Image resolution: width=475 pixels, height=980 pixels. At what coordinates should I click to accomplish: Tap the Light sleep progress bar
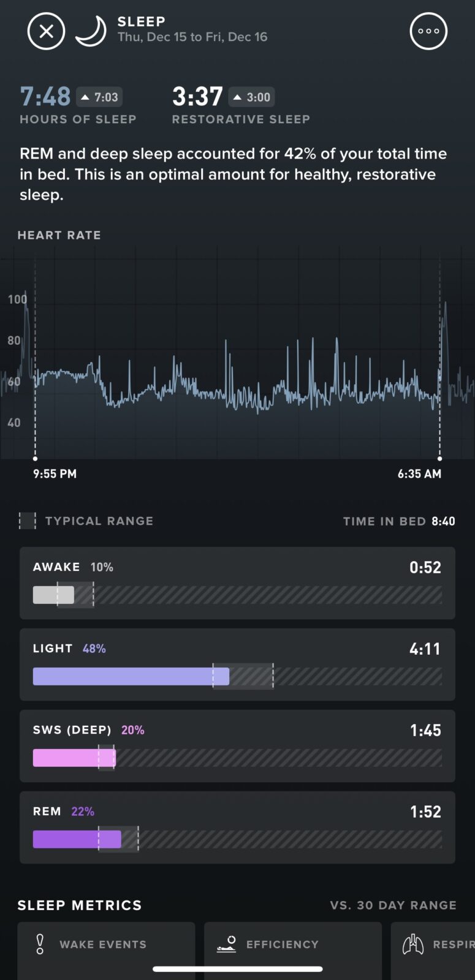tap(237, 676)
